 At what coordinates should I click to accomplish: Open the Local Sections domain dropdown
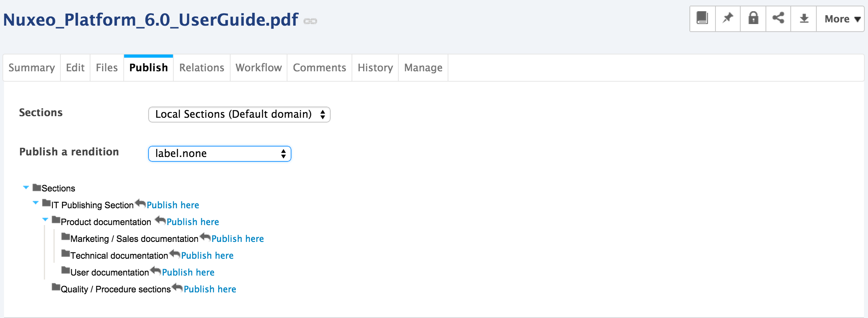[x=239, y=115]
